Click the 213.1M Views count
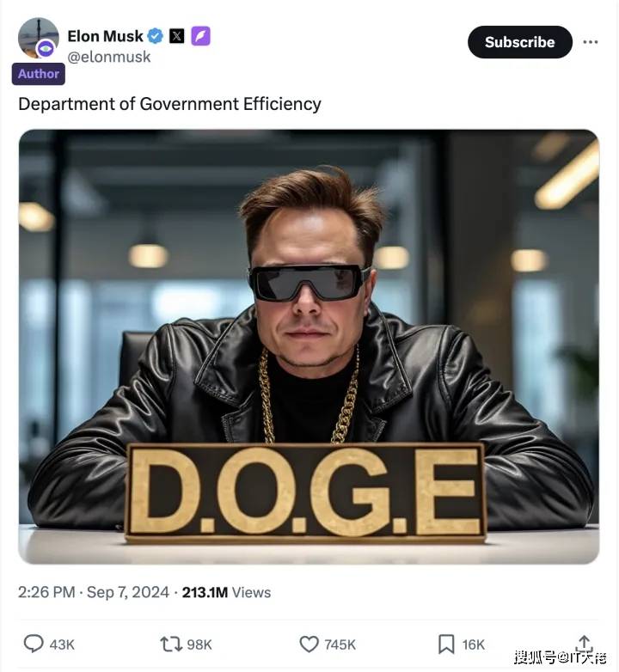Screen dimensions: 619x672 click(226, 592)
